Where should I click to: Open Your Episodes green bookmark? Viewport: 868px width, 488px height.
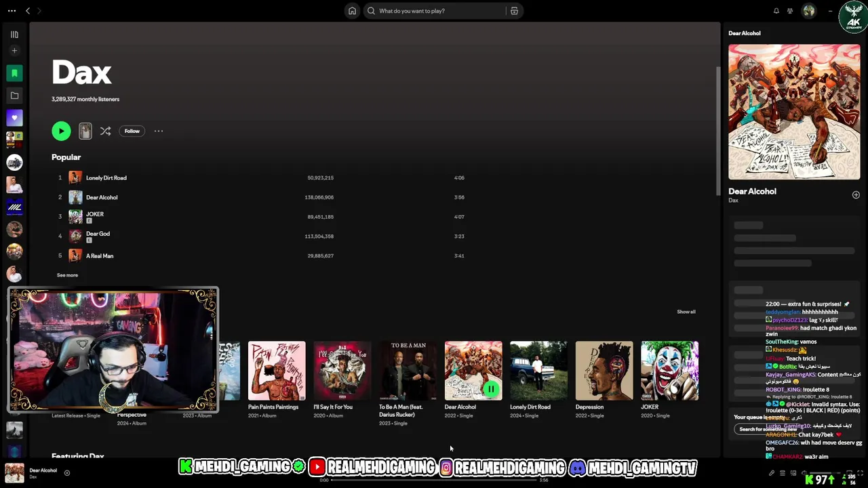pyautogui.click(x=14, y=73)
